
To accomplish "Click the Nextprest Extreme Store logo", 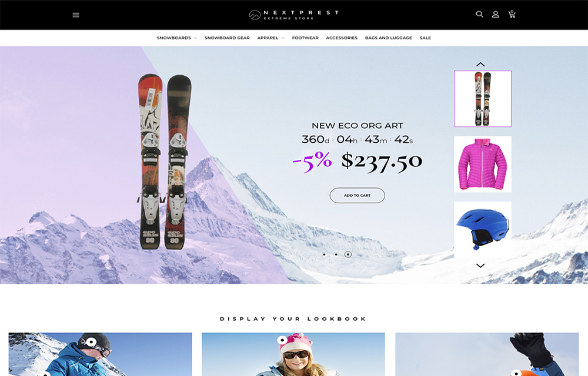I will click(x=294, y=15).
